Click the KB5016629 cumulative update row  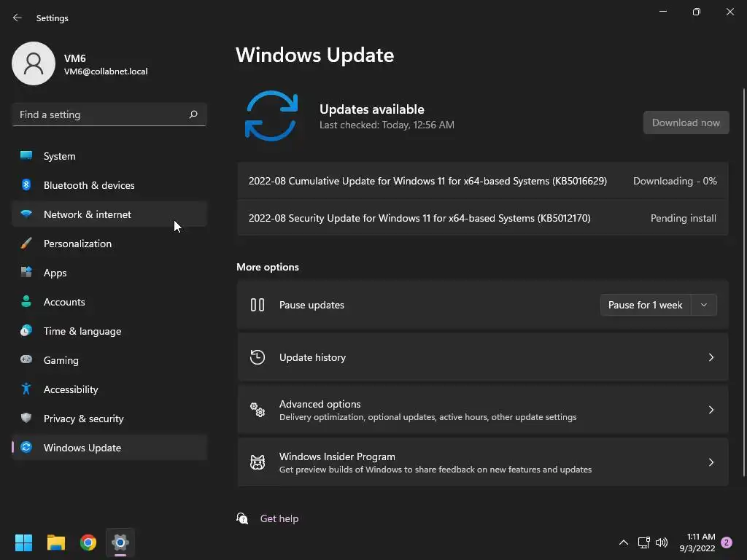[483, 181]
